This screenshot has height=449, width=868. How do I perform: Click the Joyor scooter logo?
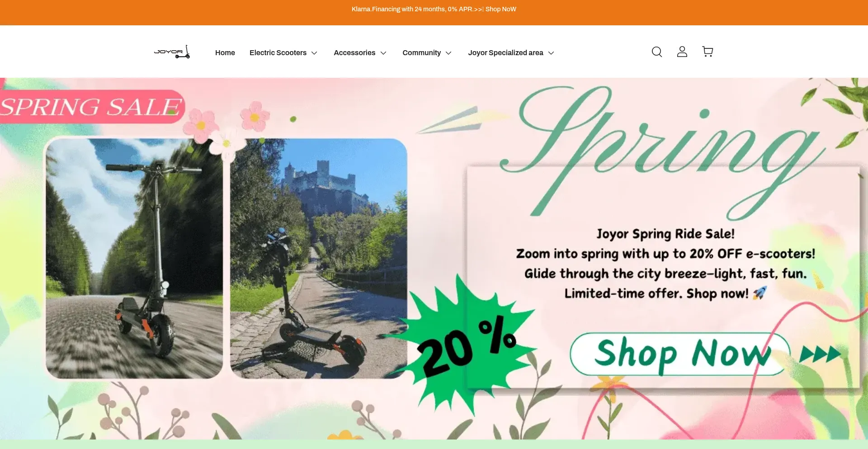pos(172,52)
